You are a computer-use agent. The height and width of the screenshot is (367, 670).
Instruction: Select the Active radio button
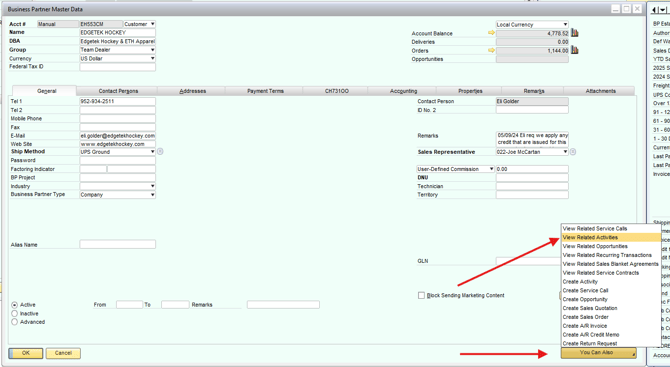pos(15,305)
